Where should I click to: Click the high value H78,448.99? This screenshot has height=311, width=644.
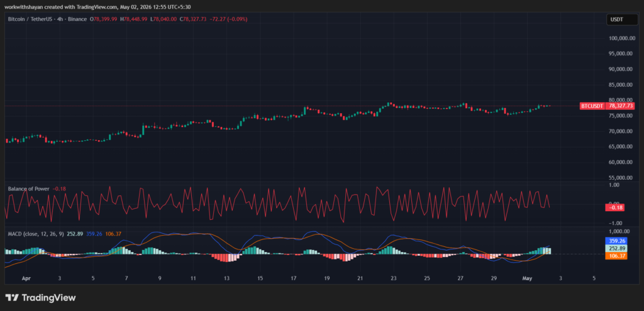point(134,19)
